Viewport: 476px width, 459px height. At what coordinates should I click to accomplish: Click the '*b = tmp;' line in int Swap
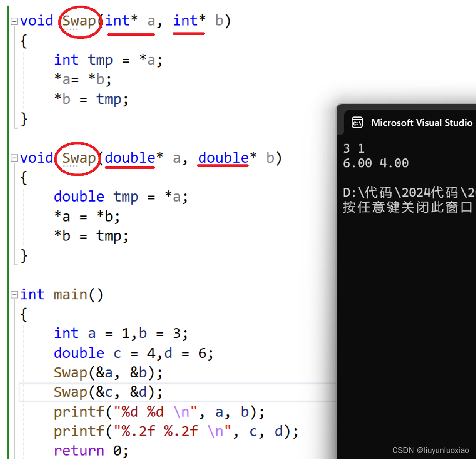pos(91,100)
